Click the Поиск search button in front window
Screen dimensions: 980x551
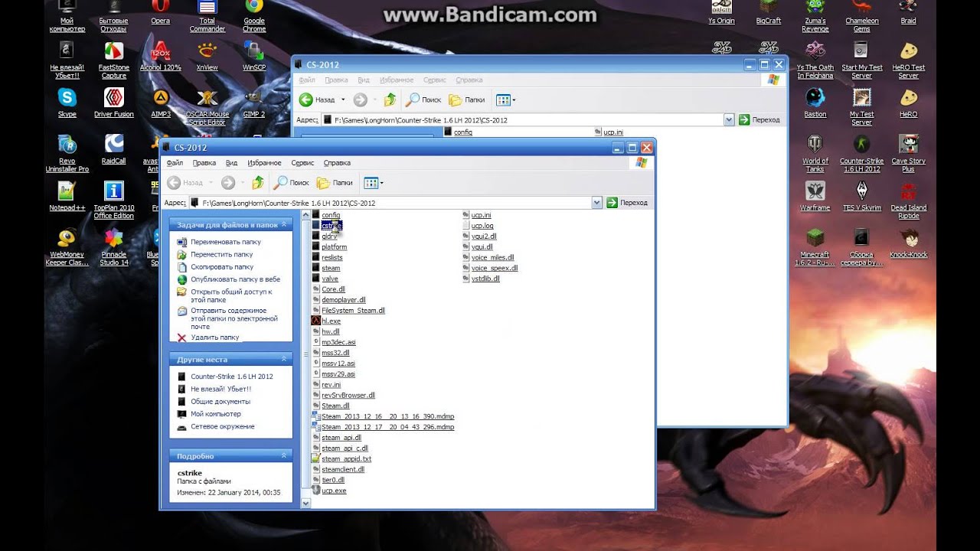(x=292, y=182)
